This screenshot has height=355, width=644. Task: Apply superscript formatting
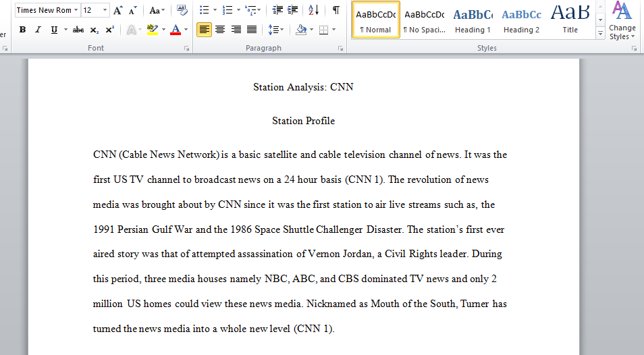109,30
